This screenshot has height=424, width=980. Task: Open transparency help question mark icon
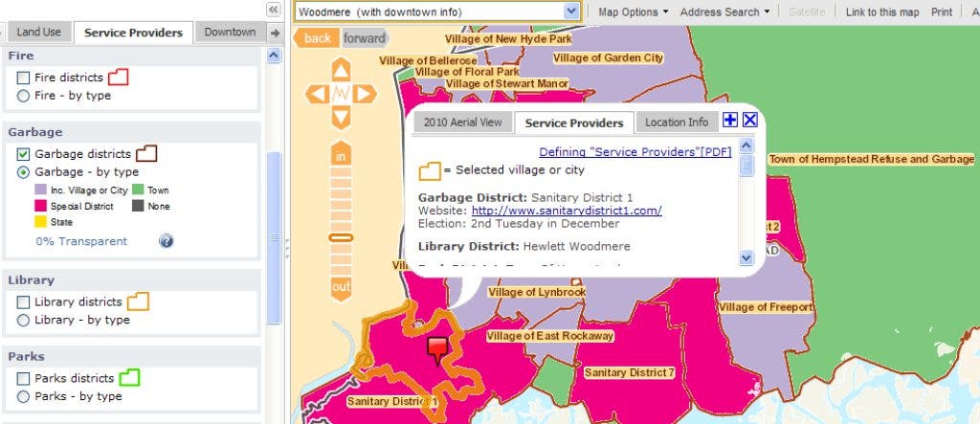pos(167,241)
